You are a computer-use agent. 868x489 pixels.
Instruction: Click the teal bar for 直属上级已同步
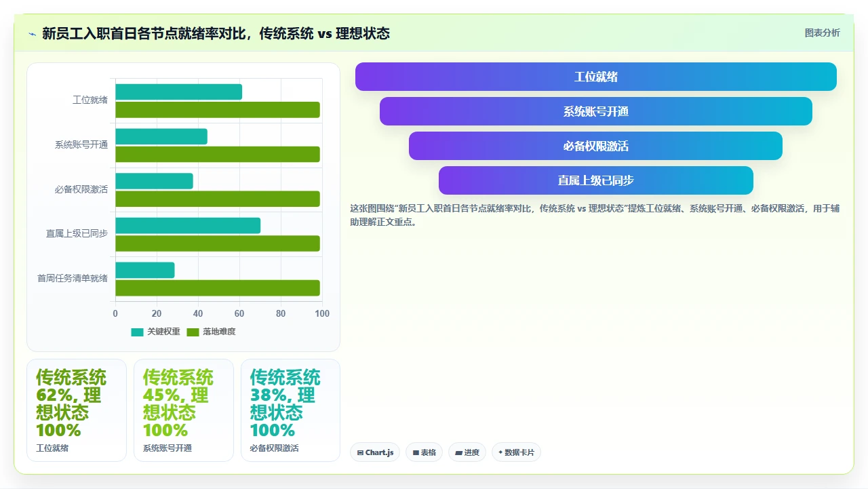(x=188, y=226)
